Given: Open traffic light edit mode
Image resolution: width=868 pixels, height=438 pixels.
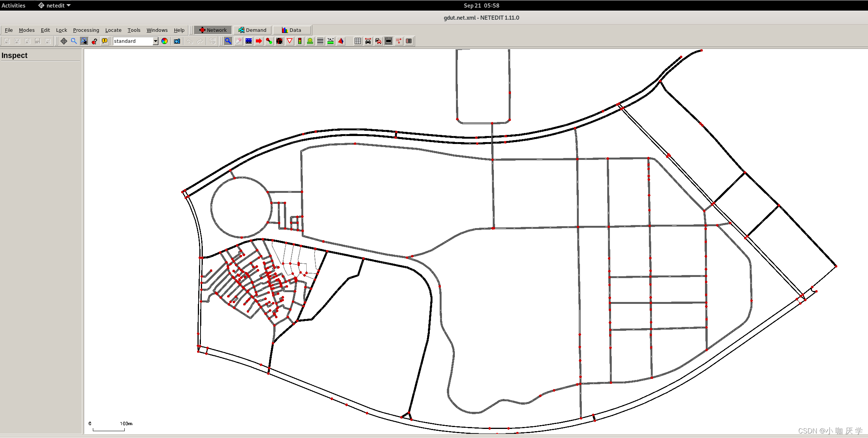Looking at the screenshot, I should point(300,41).
